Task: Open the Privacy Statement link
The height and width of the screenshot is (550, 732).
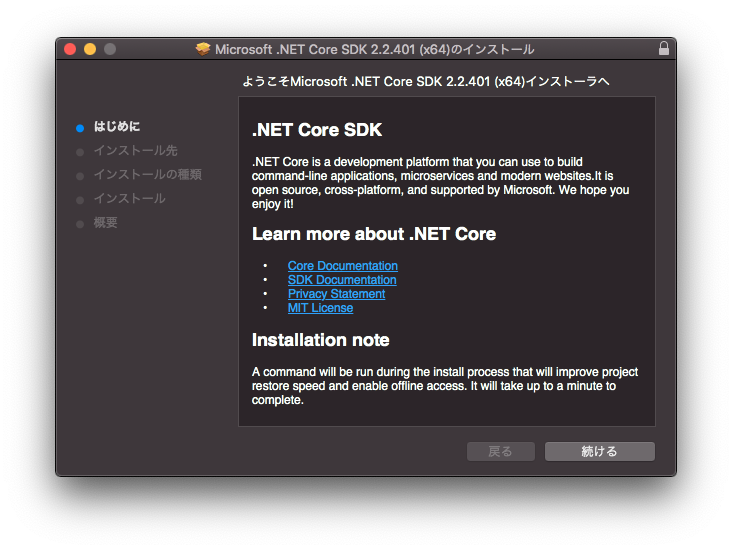Action: [336, 294]
